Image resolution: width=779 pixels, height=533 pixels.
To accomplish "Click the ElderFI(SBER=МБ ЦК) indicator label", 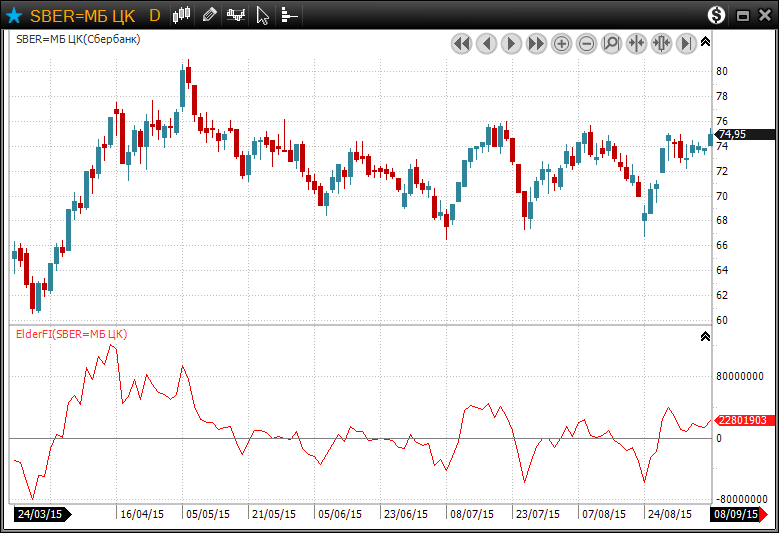I will [70, 333].
